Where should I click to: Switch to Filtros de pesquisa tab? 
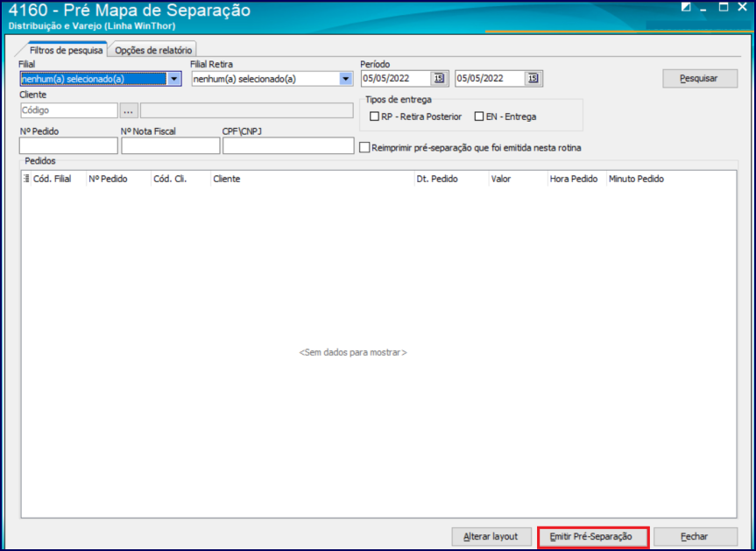click(x=66, y=50)
